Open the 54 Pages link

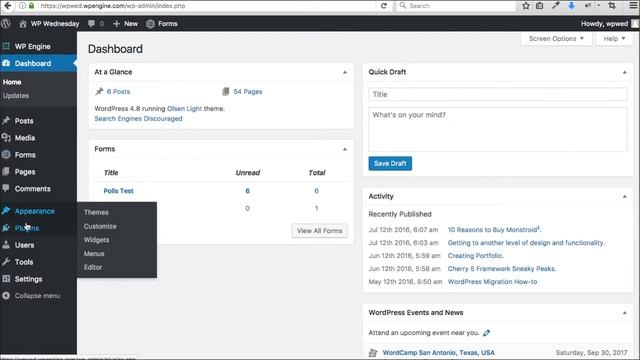pos(248,91)
